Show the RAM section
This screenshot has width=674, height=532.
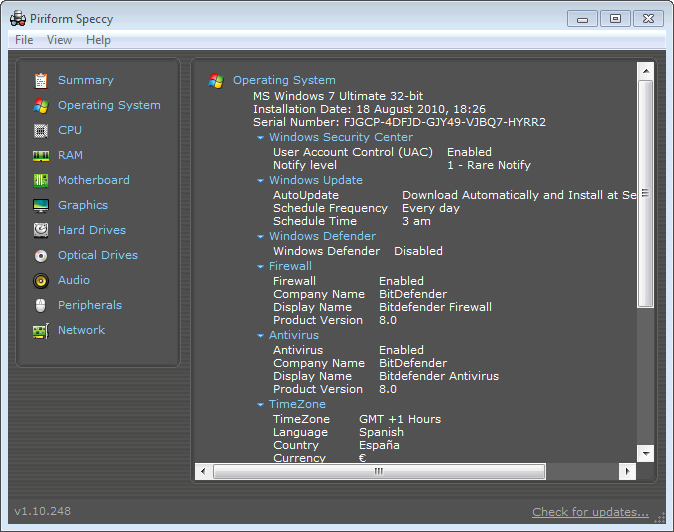[70, 155]
